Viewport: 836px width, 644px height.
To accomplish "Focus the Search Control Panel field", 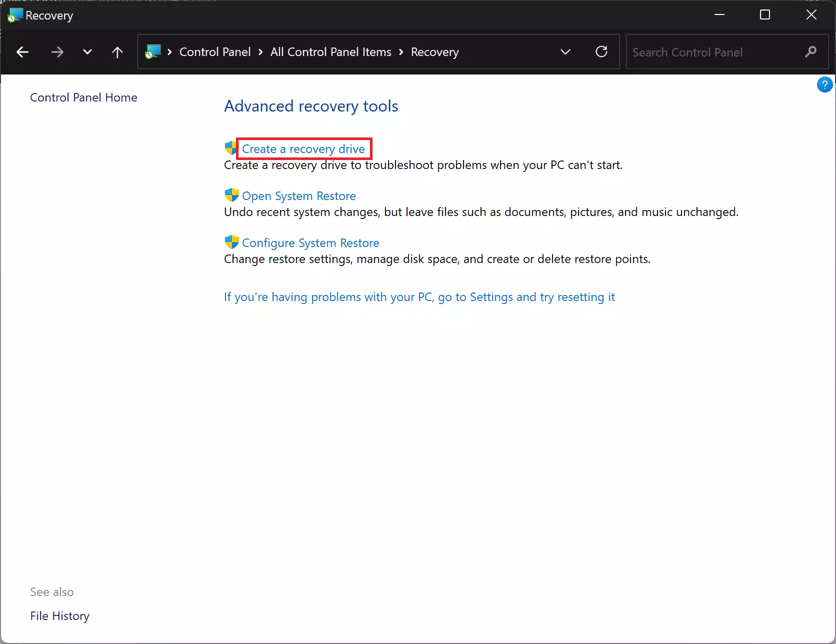I will coord(715,52).
